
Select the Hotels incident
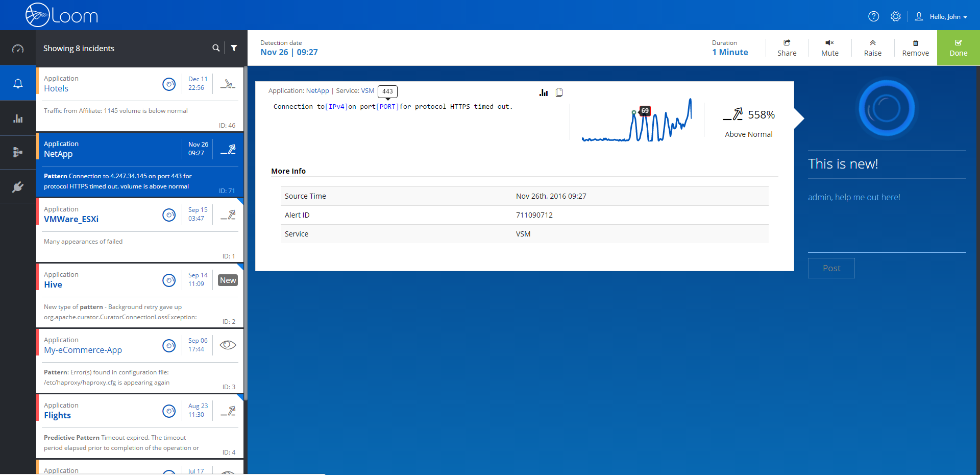[140, 100]
